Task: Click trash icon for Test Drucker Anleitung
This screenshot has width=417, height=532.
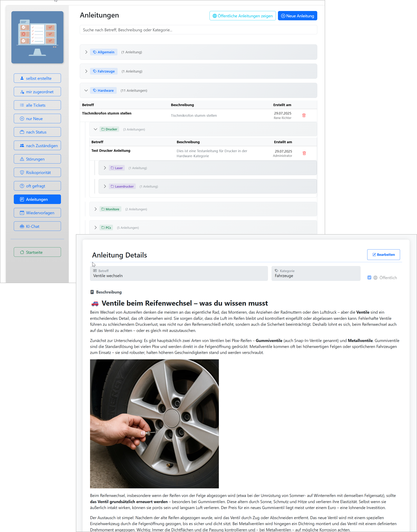Action: click(304, 153)
